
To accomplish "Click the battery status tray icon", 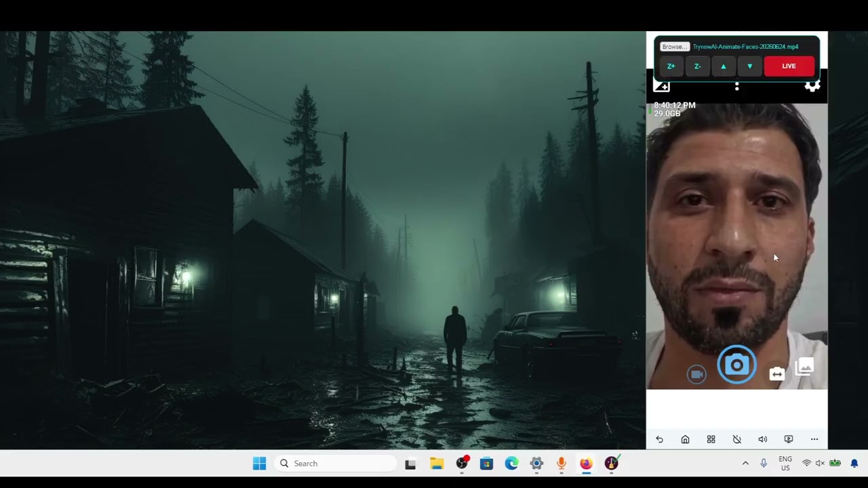I will 835,464.
